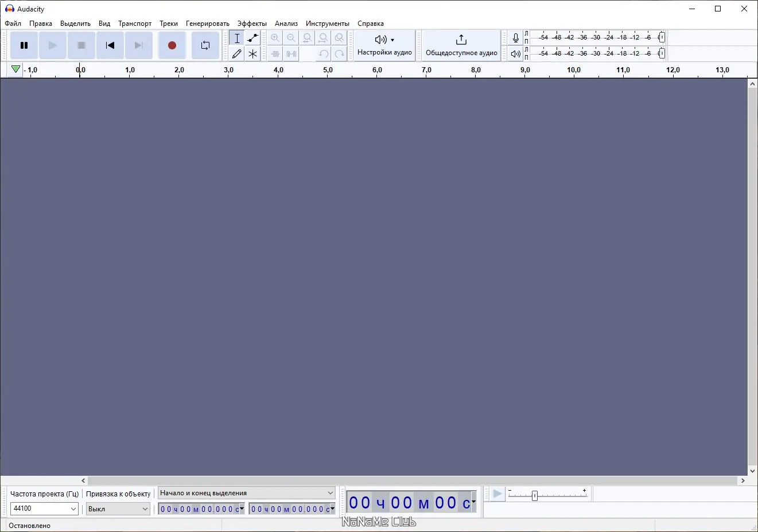Click the Stop button
Screen dimensions: 758x532
(x=81, y=45)
